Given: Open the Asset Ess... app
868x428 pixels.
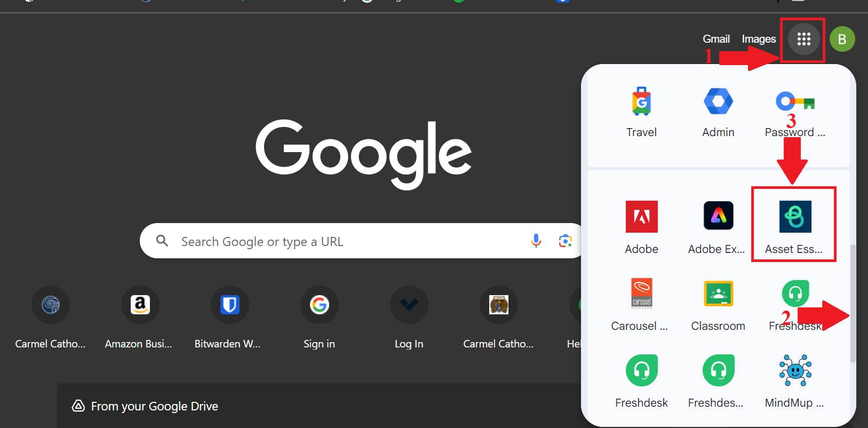Looking at the screenshot, I should 794,228.
